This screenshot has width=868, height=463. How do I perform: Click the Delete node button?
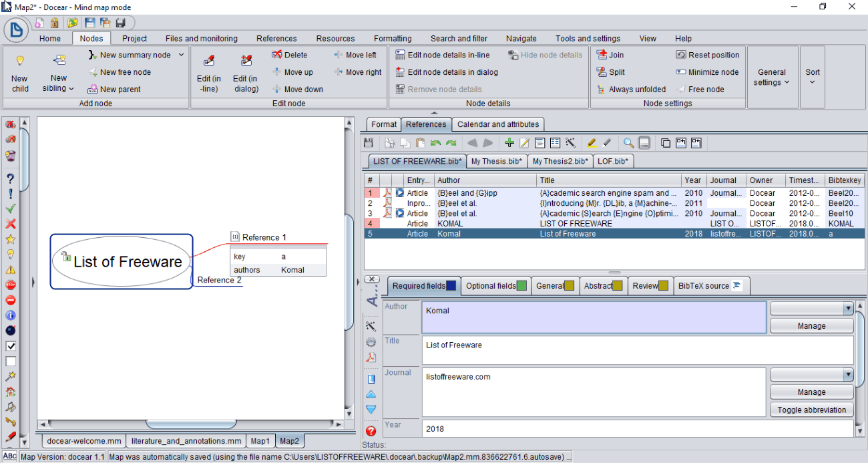click(x=290, y=55)
